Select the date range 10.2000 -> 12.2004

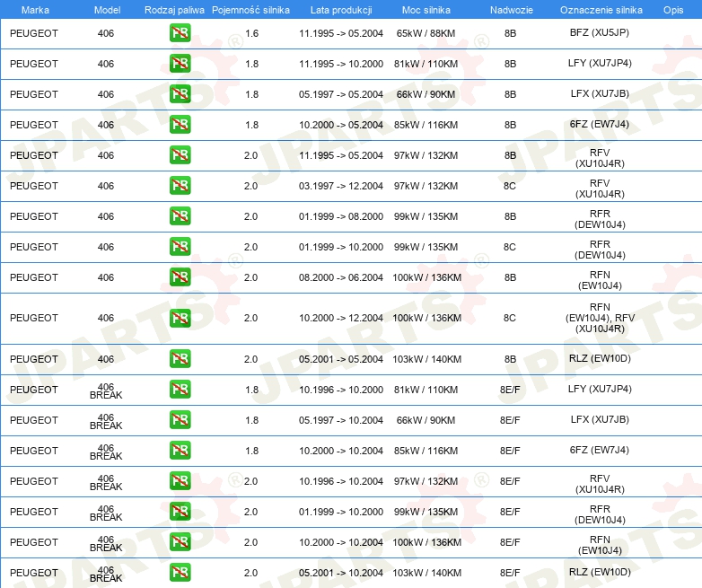coord(341,318)
